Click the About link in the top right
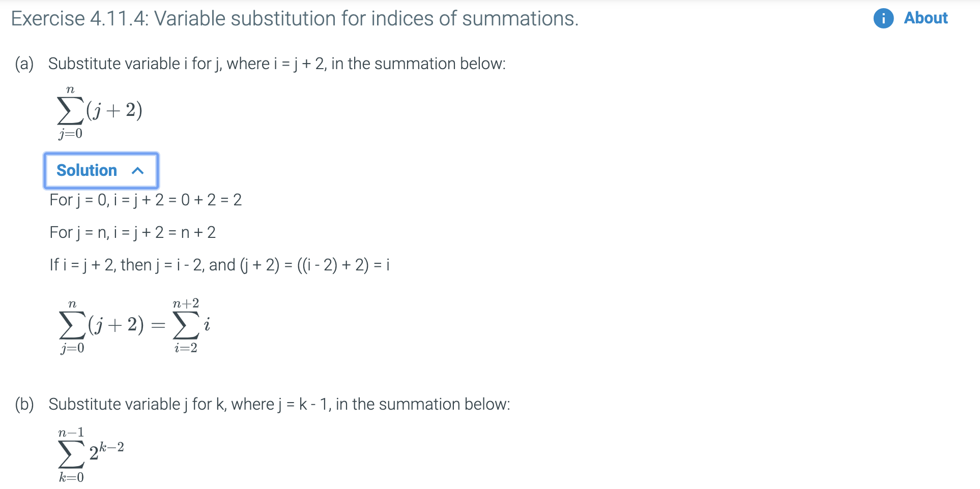The height and width of the screenshot is (489, 980). point(925,18)
